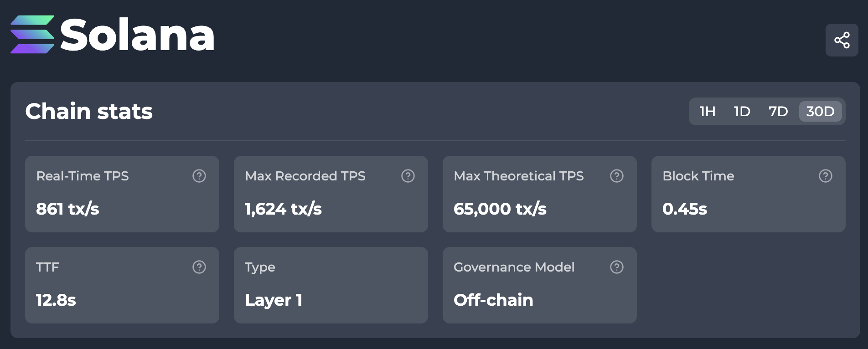Click the Real-Time TPS stat card

(x=122, y=194)
